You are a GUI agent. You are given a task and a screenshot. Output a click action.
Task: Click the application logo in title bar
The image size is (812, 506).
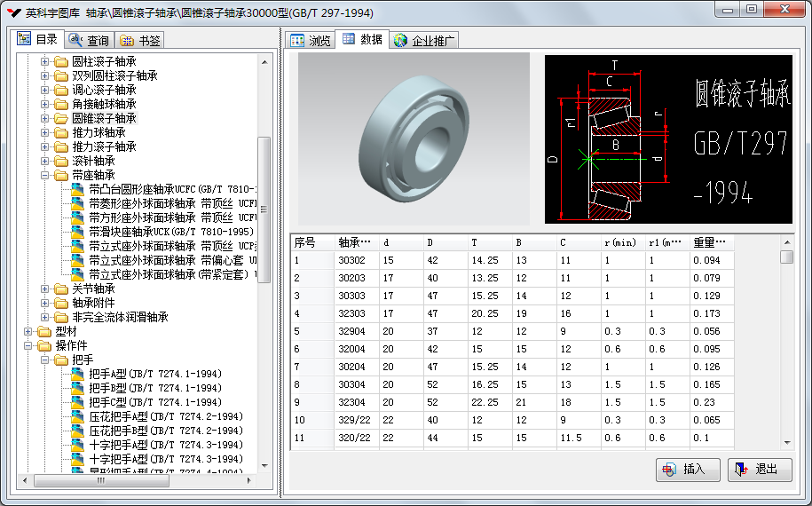pyautogui.click(x=12, y=12)
